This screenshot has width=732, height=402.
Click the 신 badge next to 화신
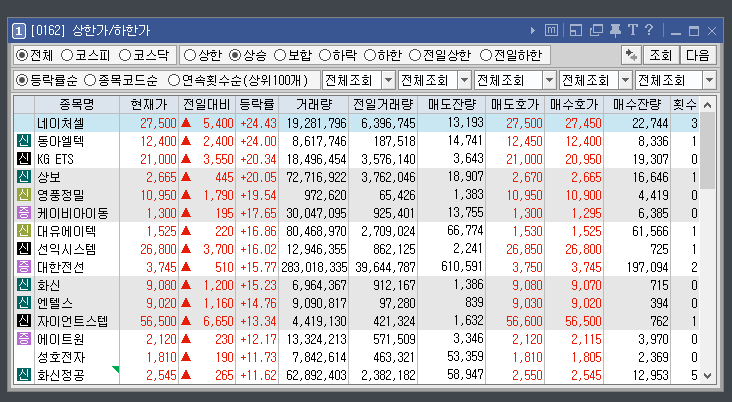pos(24,285)
